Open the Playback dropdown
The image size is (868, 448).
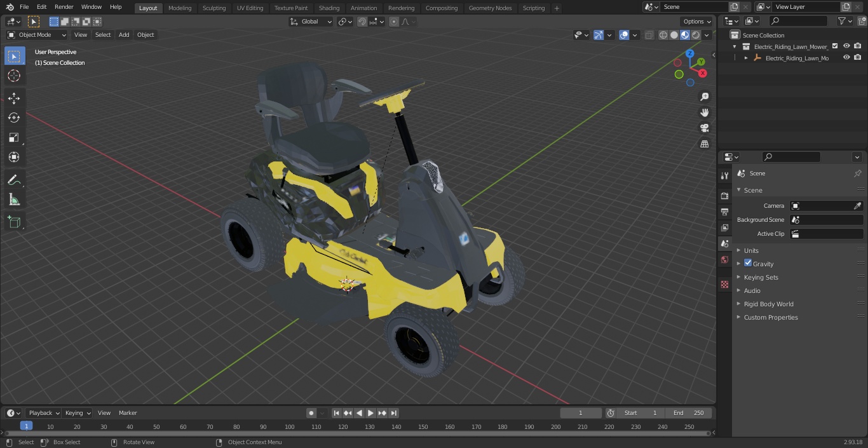click(44, 413)
